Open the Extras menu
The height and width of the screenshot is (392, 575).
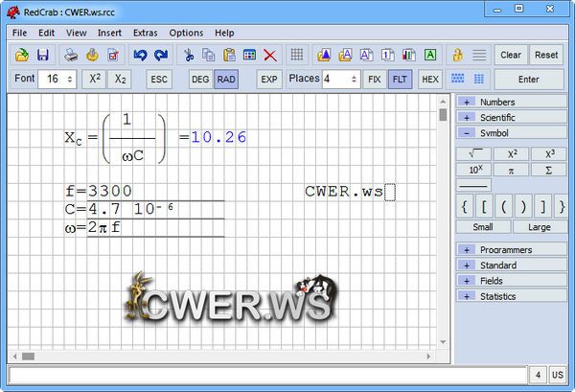[146, 33]
